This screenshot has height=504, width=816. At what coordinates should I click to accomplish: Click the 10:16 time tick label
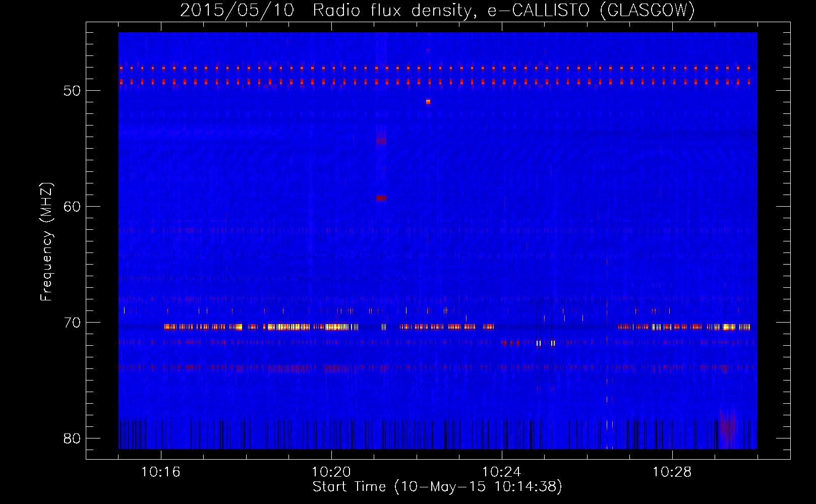coord(161,472)
